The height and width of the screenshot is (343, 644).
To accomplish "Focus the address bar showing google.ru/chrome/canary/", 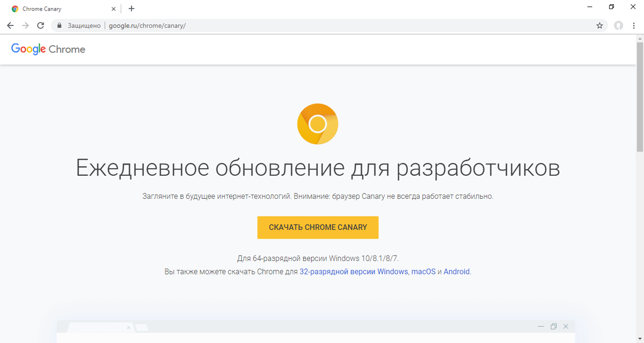I will [330, 25].
